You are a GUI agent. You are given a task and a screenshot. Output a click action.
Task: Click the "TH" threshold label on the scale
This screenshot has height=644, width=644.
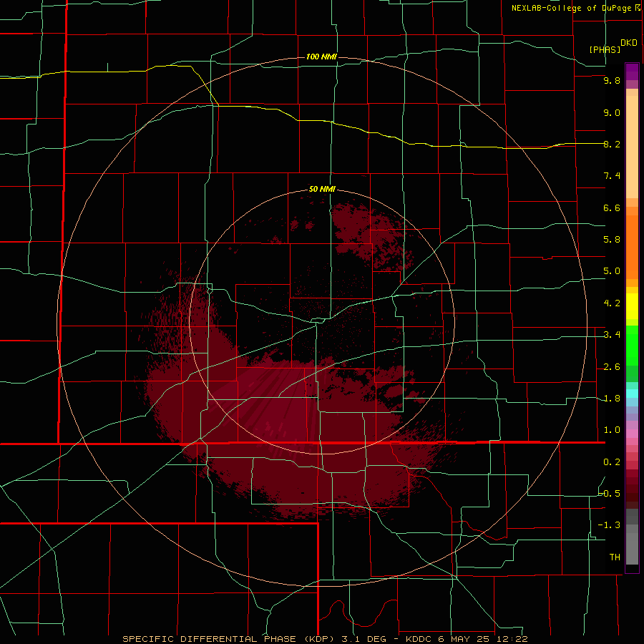(615, 557)
